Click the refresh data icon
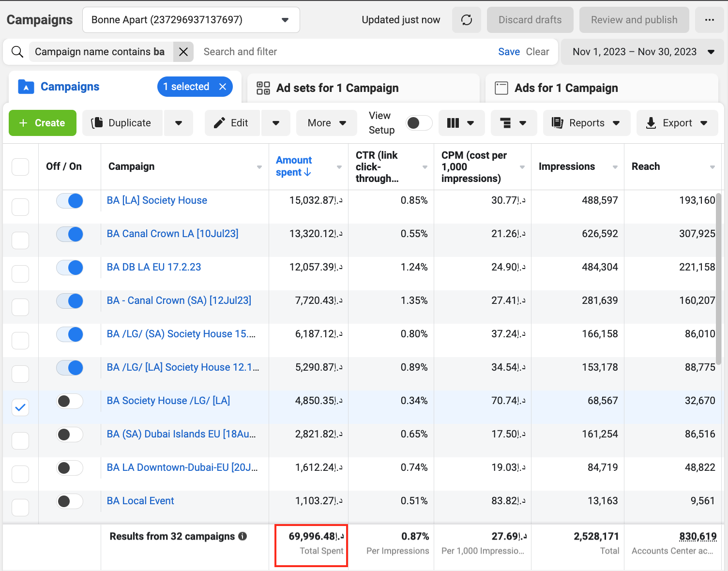Viewport: 728px width, 571px height. 467,20
